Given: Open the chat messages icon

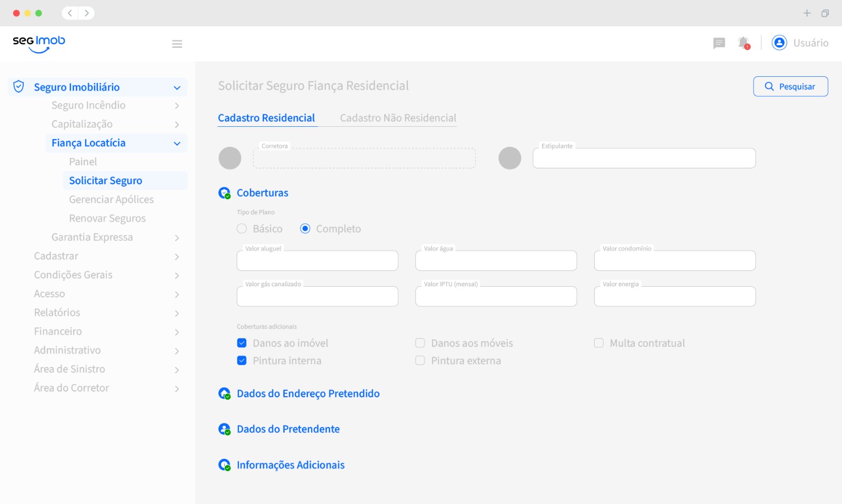Looking at the screenshot, I should click(719, 43).
